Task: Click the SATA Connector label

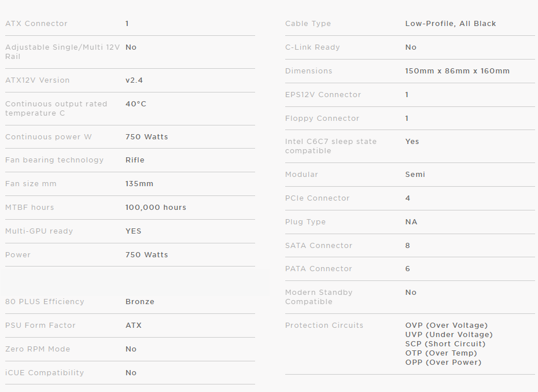Action: click(x=319, y=246)
